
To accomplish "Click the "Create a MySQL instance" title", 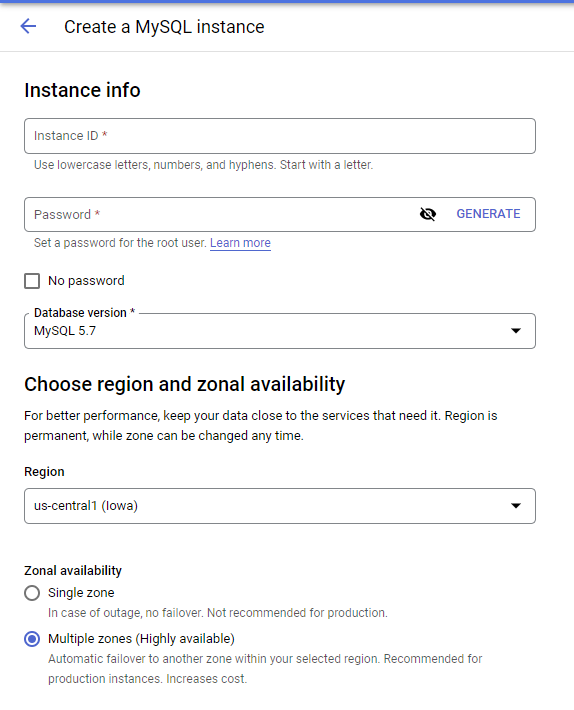I will [x=164, y=27].
